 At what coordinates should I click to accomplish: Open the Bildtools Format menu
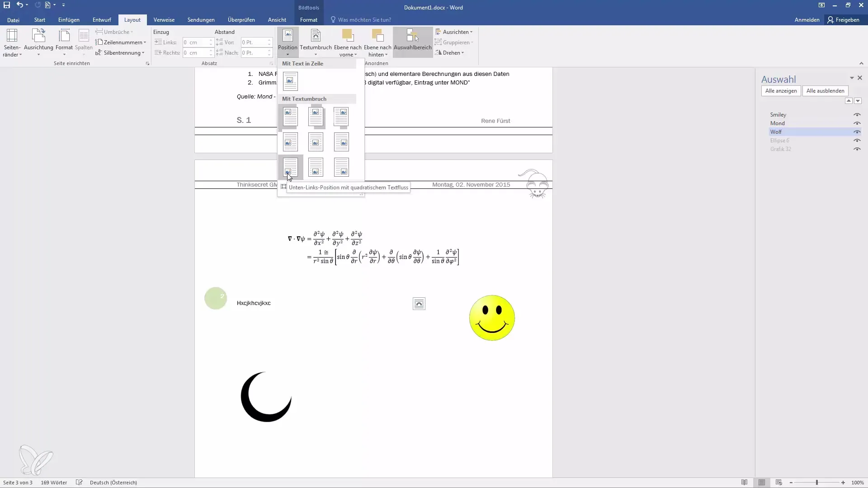[x=309, y=20]
